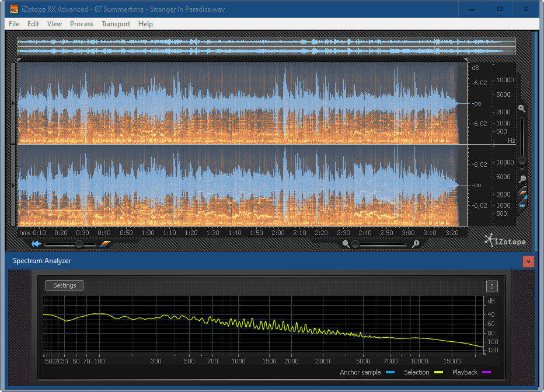Screen dimensions: 544x392
Task: Click the 10000 label on spectrum frequency axis
Action: click(x=420, y=361)
